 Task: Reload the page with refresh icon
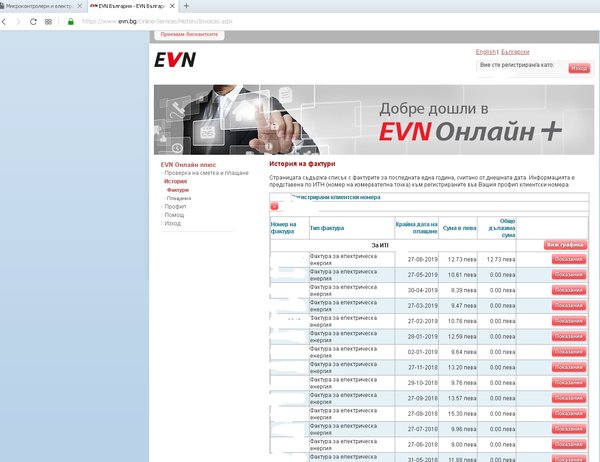(x=33, y=22)
